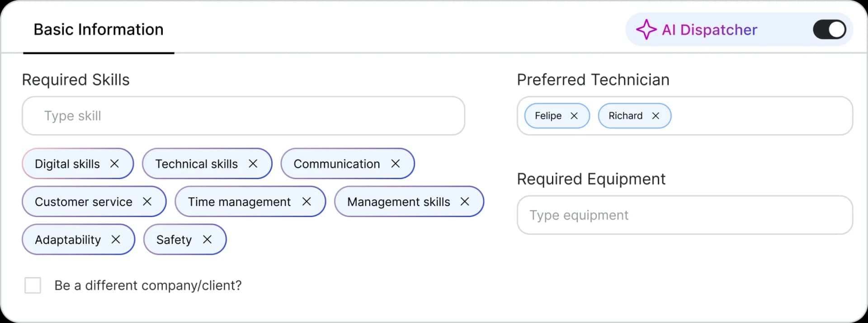Remove Felipe from Preferred Technician
This screenshot has height=323, width=868.
574,116
